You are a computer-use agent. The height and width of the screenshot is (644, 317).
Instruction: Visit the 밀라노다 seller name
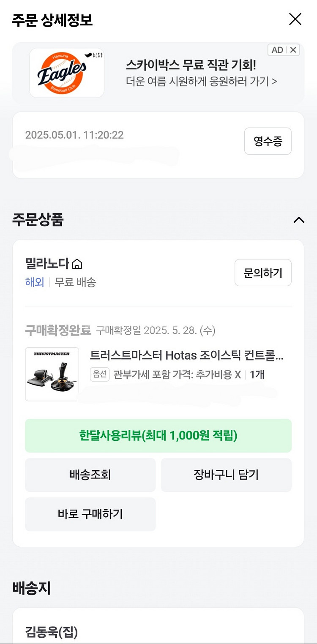[46, 264]
